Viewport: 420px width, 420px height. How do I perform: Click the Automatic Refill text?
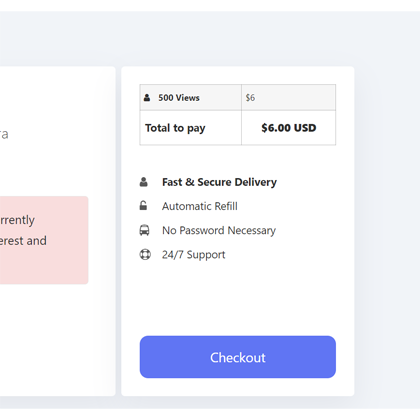[x=200, y=206]
